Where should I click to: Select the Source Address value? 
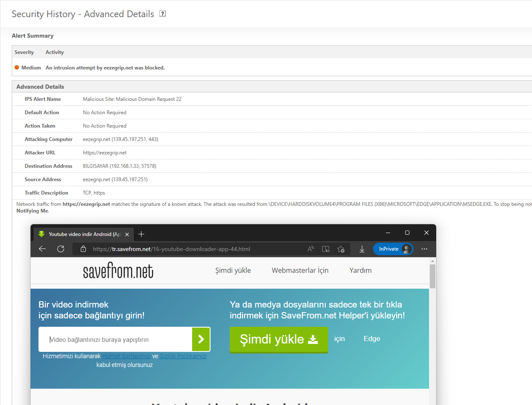click(115, 179)
